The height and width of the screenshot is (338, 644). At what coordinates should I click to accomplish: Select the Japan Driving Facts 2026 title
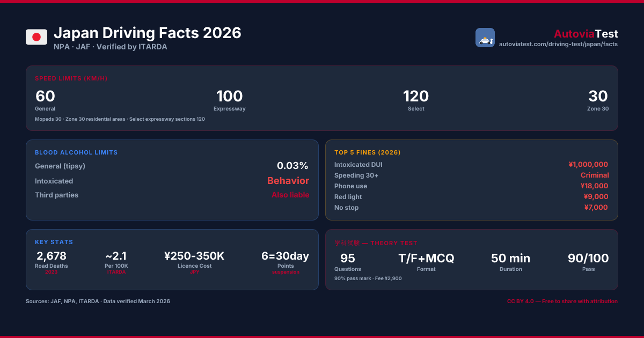pyautogui.click(x=148, y=33)
